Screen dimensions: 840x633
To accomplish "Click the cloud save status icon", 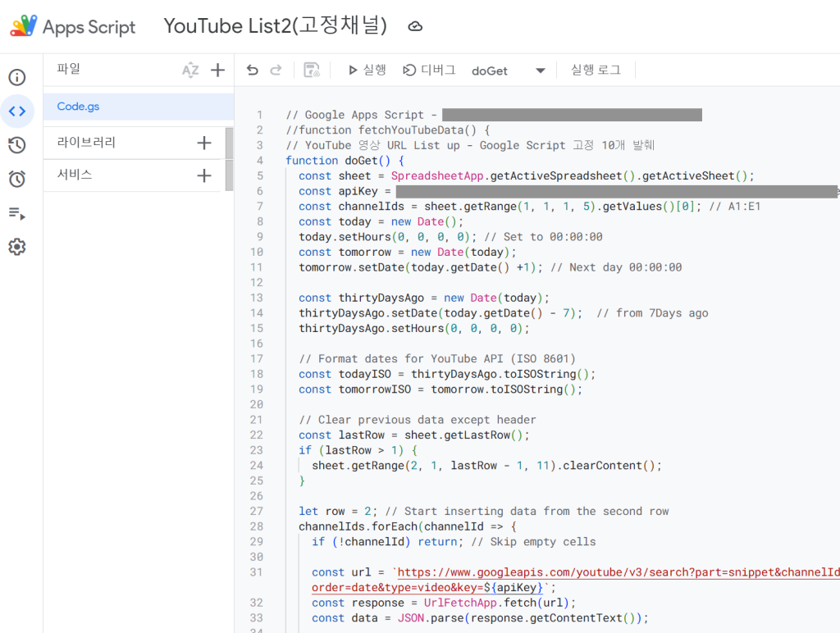I will point(415,26).
